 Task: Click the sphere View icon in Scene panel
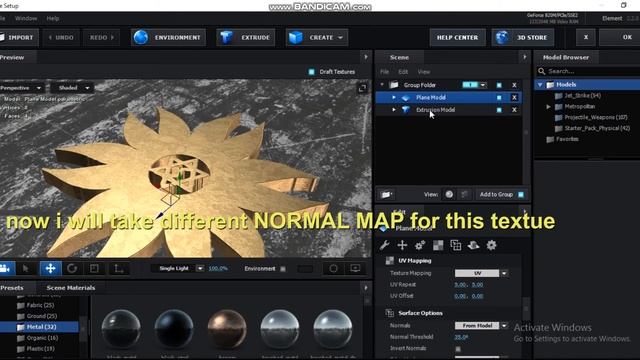coord(449,194)
